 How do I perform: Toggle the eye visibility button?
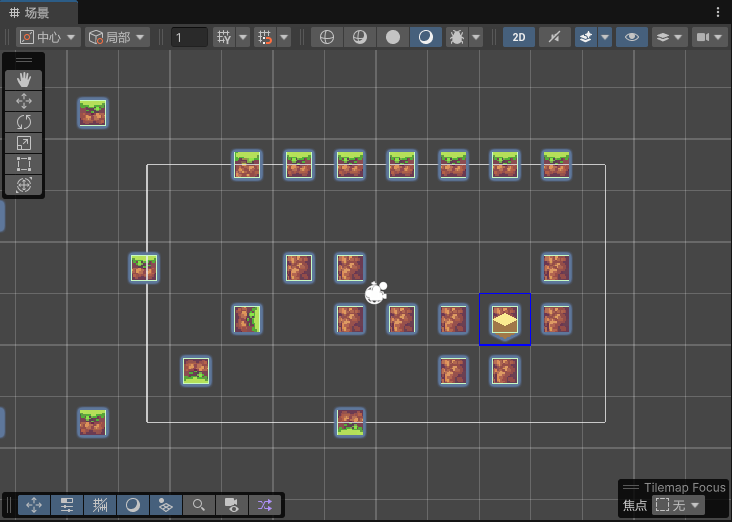(x=632, y=37)
